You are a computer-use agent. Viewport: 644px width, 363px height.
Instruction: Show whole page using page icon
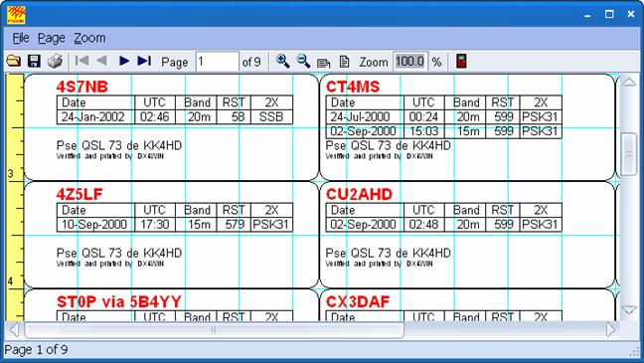point(344,62)
